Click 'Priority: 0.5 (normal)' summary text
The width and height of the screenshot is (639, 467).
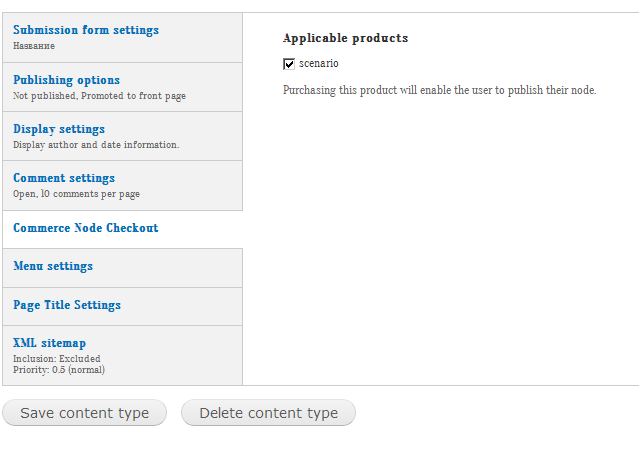pos(59,370)
